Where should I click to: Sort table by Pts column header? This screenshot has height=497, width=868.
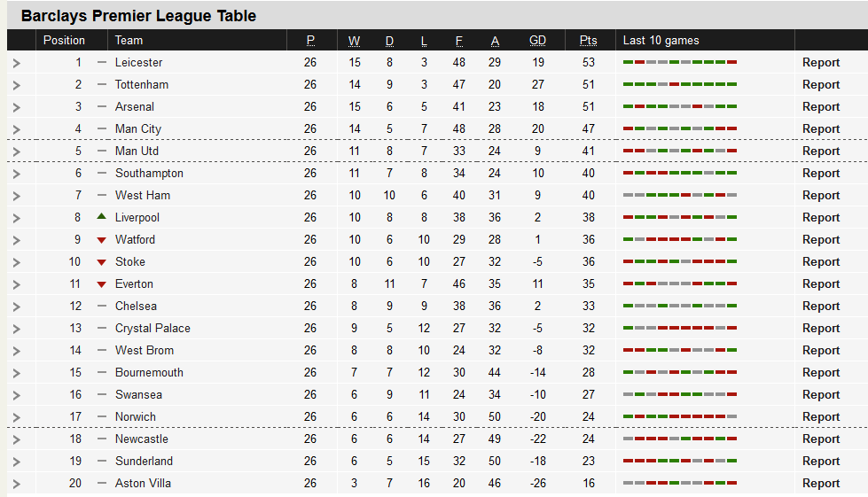coord(589,41)
